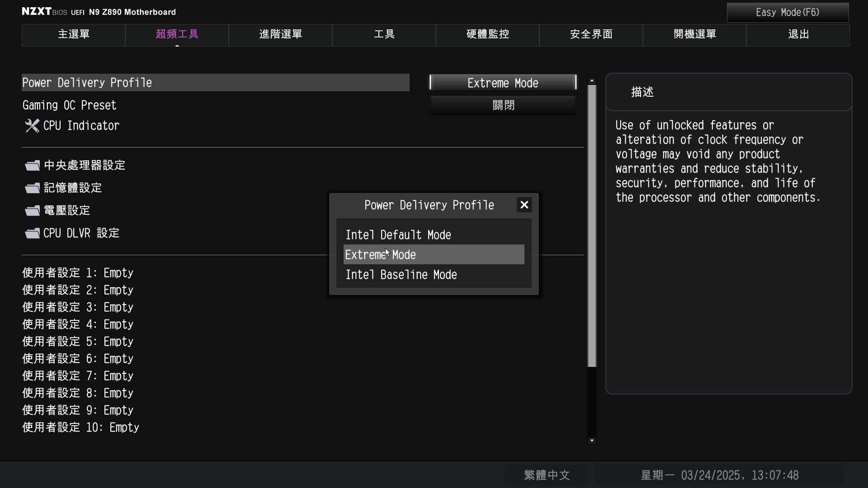The image size is (868, 488).
Task: Select 使用者設定 3: Empty
Action: [78, 307]
